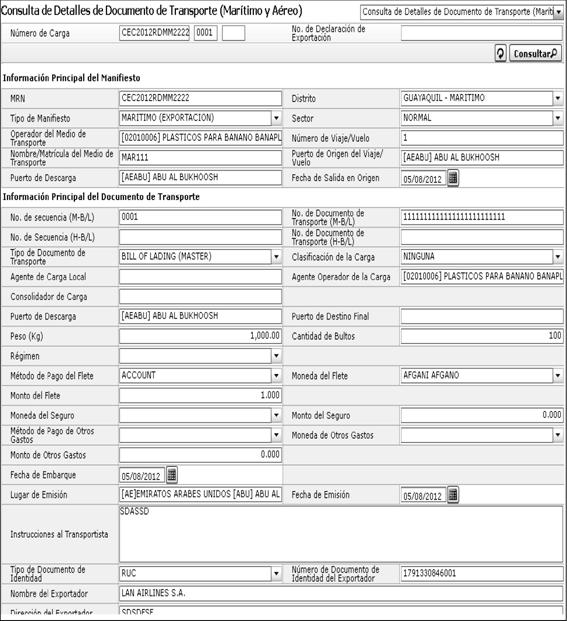
Task: Click Fecha de Embarque date field
Action: point(142,476)
